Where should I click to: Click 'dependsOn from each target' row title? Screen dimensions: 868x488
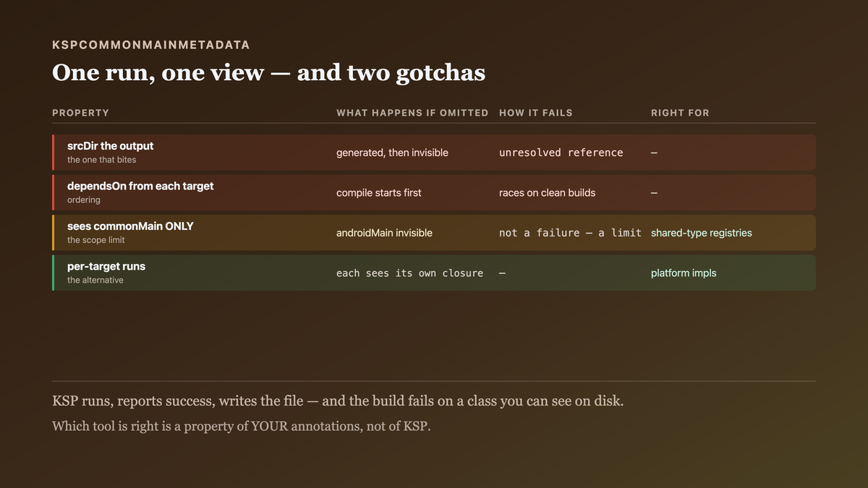(x=140, y=186)
